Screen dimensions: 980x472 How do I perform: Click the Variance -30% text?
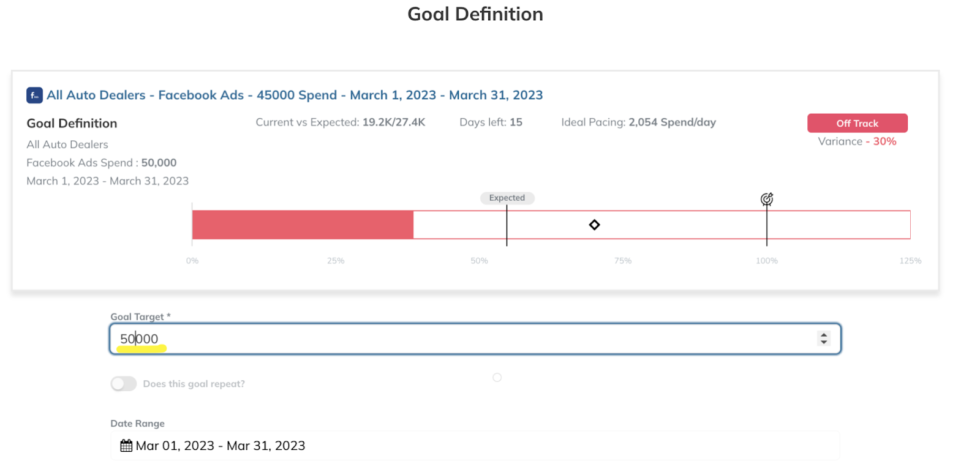[x=857, y=141]
